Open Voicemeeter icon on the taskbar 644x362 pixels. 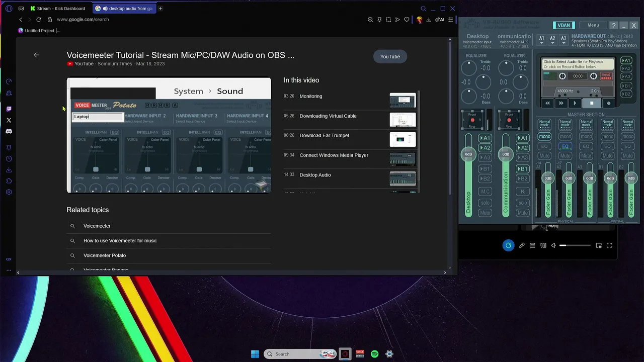click(x=360, y=354)
